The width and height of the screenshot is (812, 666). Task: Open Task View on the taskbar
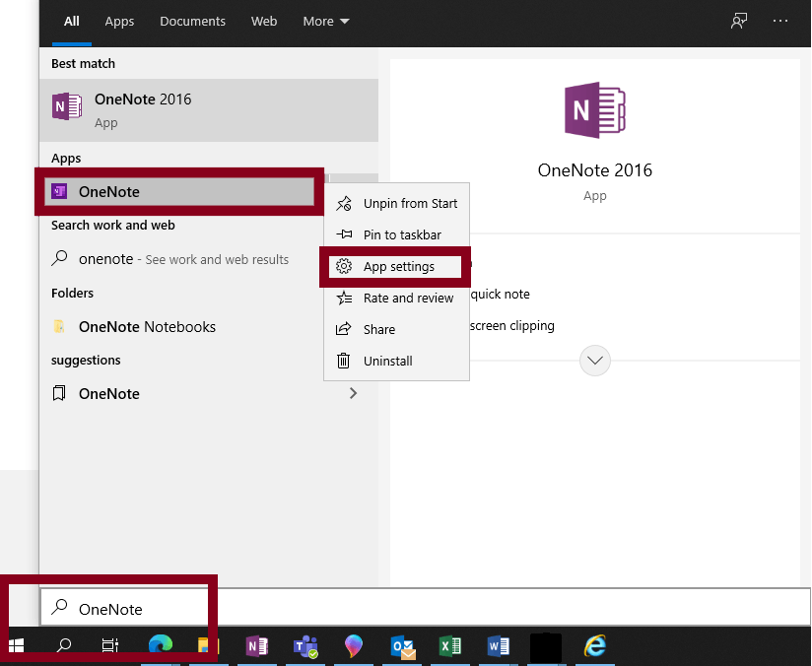[109, 645]
